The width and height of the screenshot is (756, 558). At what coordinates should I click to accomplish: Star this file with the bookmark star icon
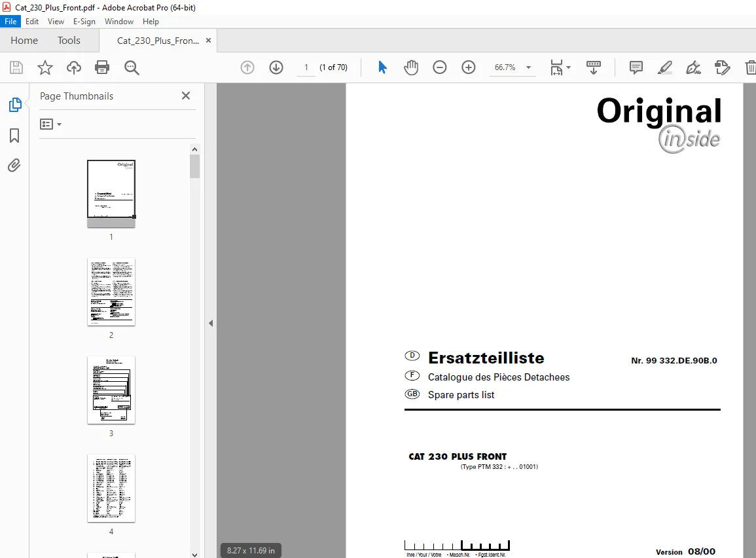(x=45, y=67)
